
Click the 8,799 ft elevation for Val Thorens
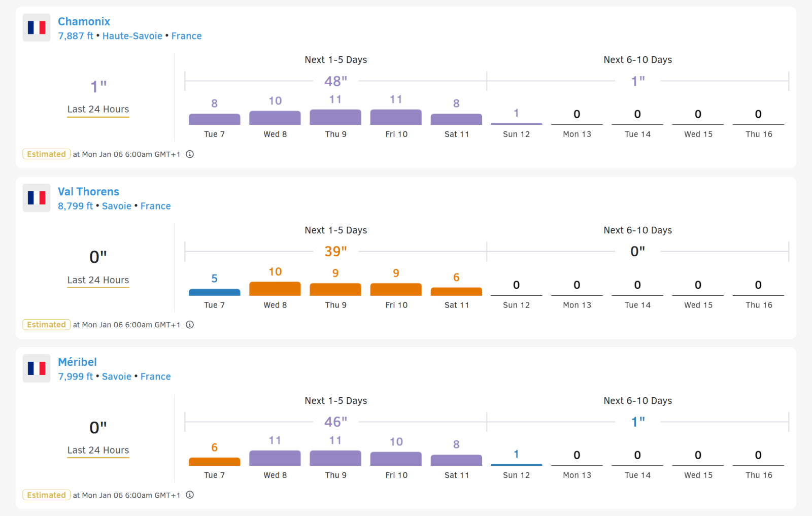coord(76,206)
